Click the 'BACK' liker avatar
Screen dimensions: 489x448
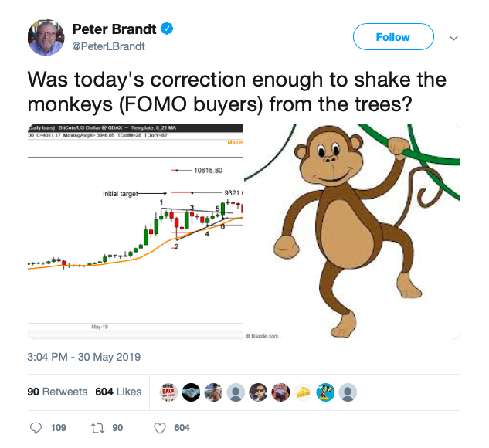click(x=168, y=392)
